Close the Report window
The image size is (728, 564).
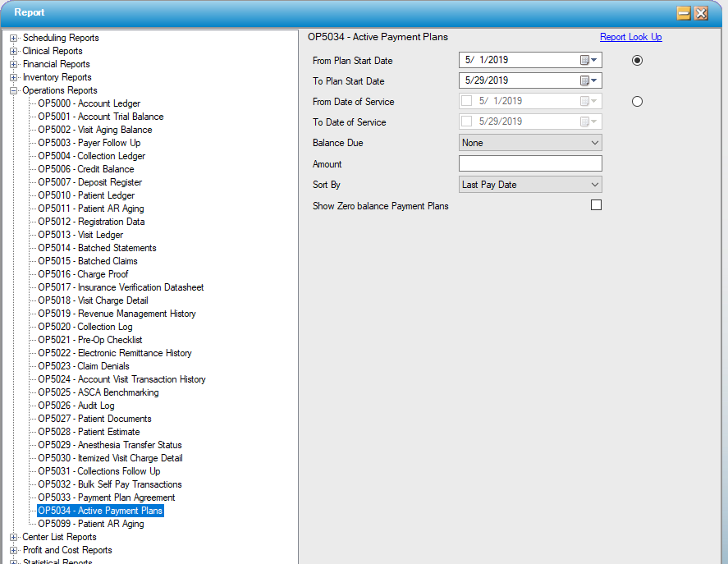[x=701, y=13]
